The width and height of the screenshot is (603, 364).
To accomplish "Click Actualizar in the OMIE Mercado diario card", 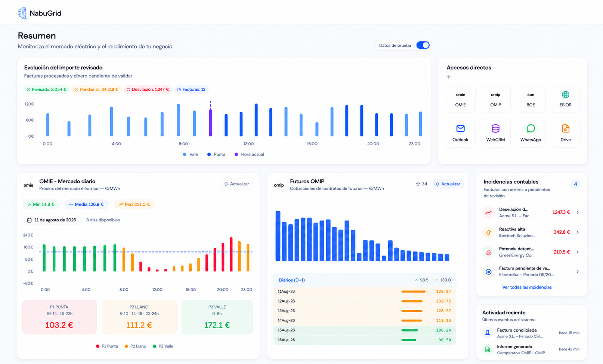I will (x=237, y=184).
